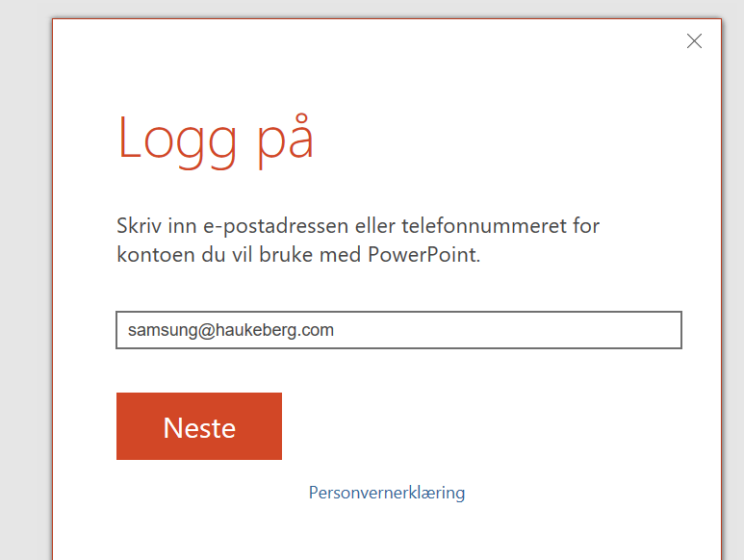This screenshot has width=744, height=560.
Task: Place cursor in the e-postadresse text box
Action: coord(398,330)
